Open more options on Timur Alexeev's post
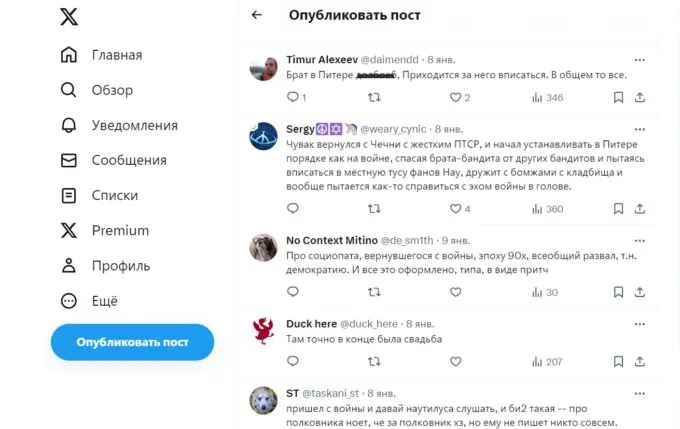 pyautogui.click(x=640, y=60)
